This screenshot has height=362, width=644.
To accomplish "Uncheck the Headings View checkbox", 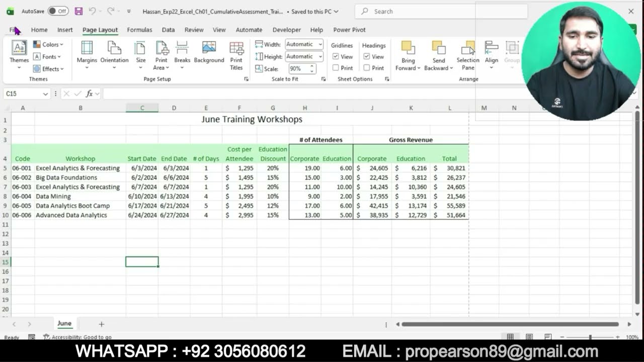I will pos(367,56).
